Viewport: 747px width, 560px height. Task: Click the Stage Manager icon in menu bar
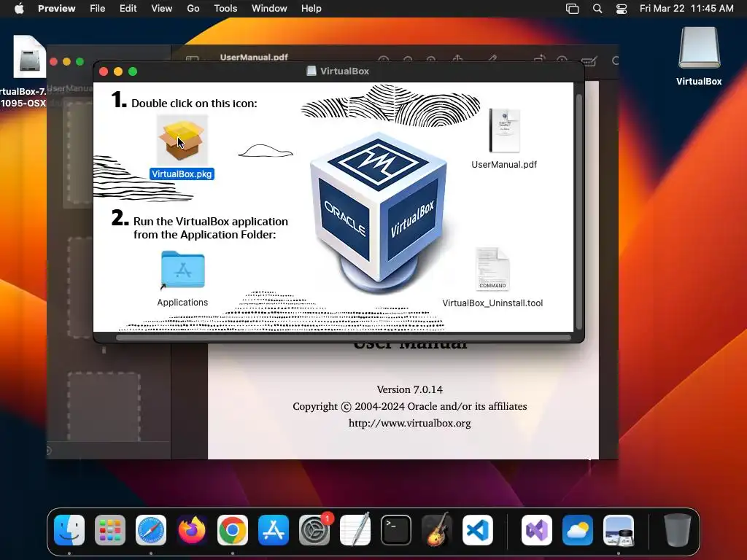pos(572,9)
